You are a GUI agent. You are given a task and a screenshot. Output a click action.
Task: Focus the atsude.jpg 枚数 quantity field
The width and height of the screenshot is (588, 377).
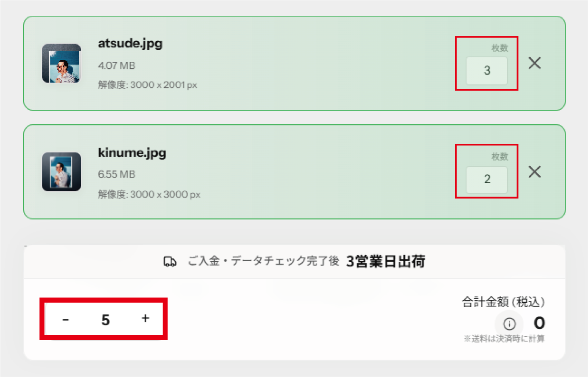click(487, 71)
